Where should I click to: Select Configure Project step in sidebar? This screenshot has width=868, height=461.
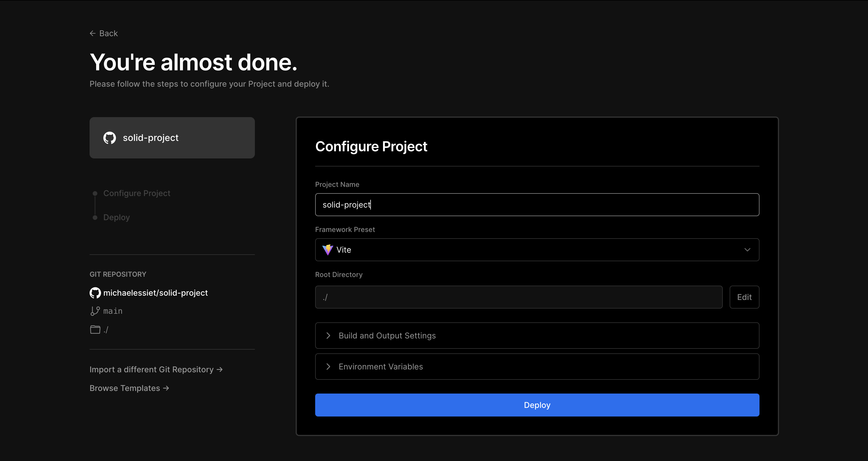[136, 193]
